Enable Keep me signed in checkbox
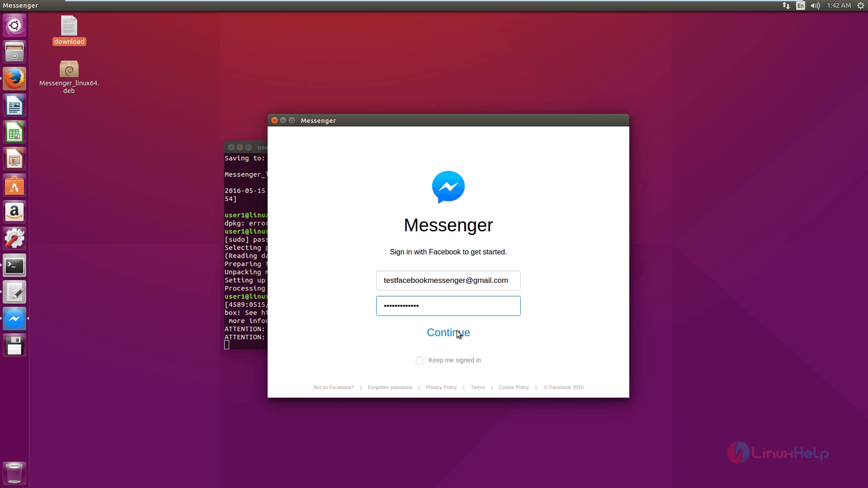The width and height of the screenshot is (868, 488). click(419, 360)
